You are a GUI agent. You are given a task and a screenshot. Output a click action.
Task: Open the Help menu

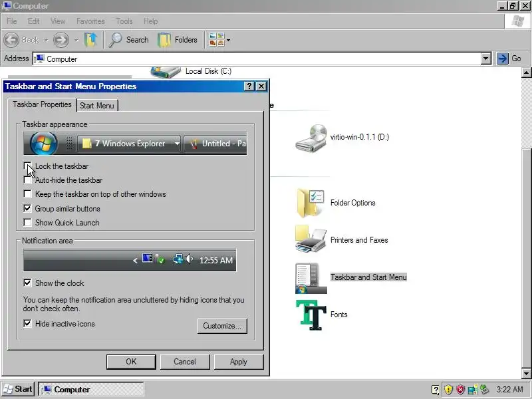[x=151, y=21]
